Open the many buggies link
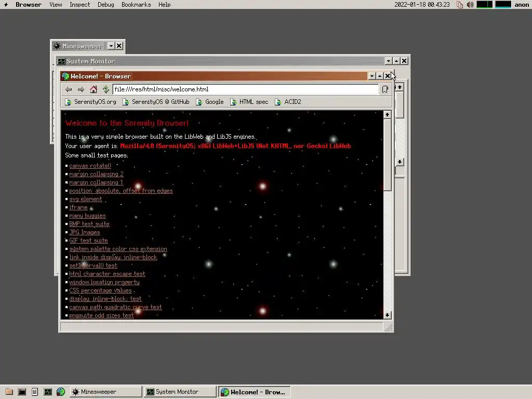 pos(87,216)
